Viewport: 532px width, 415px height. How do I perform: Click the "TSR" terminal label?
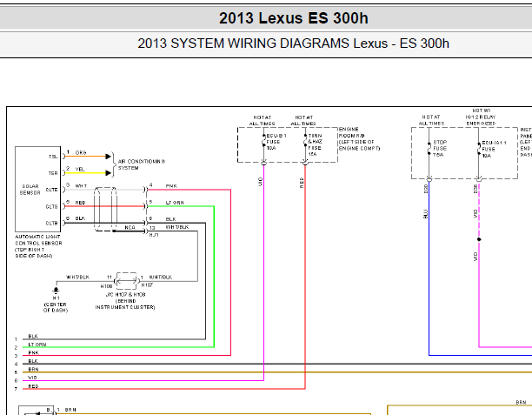click(53, 173)
